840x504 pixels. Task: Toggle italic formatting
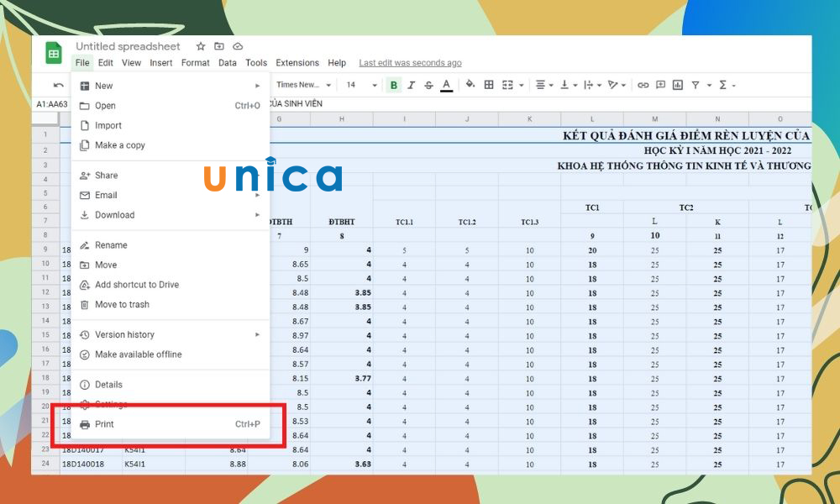(412, 85)
